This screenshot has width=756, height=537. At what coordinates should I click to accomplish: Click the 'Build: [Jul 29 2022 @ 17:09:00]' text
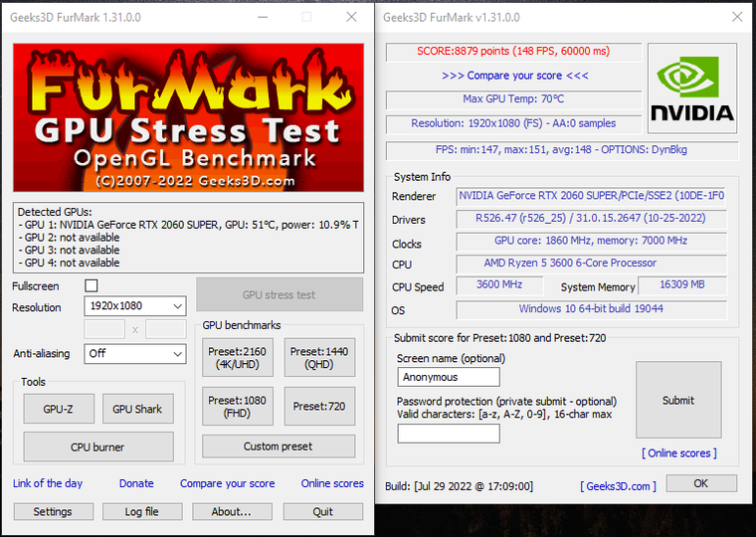pyautogui.click(x=459, y=486)
